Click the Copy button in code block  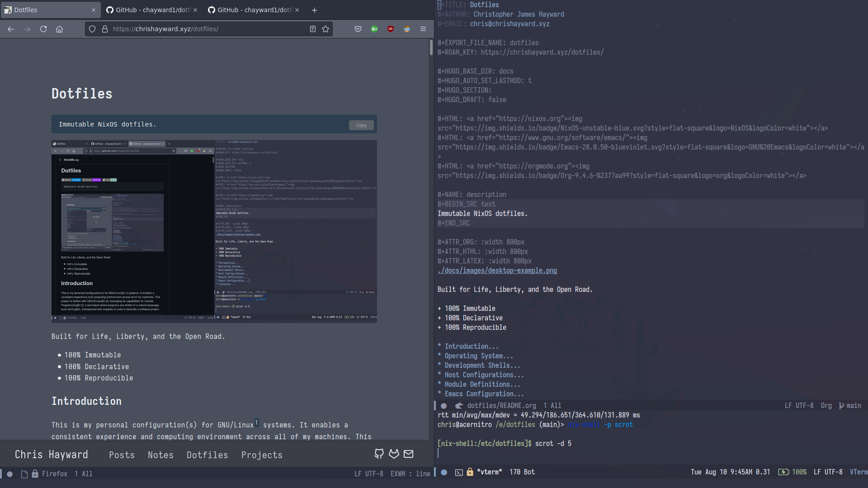coord(361,125)
